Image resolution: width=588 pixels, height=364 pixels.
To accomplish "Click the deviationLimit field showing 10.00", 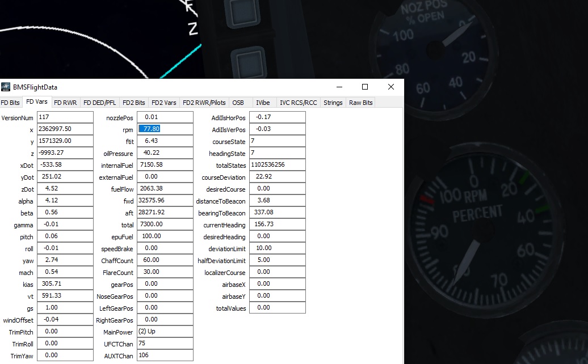I will pyautogui.click(x=278, y=248).
